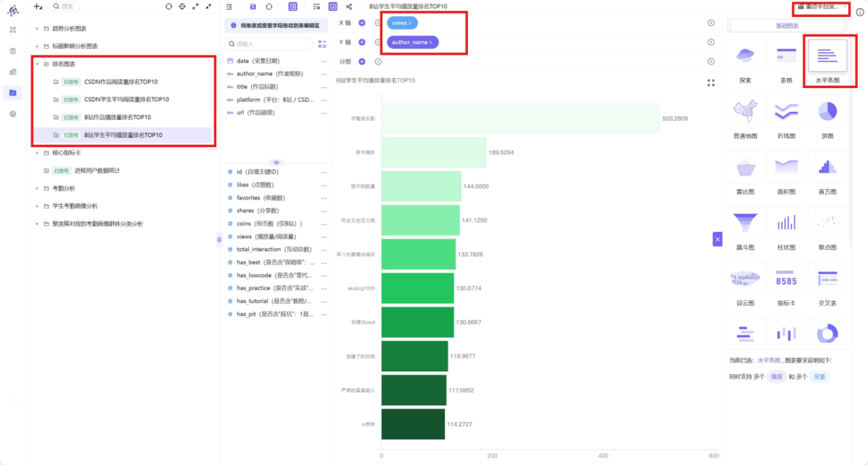Add a field to the X axis
Image resolution: width=868 pixels, height=465 pixels.
362,23
